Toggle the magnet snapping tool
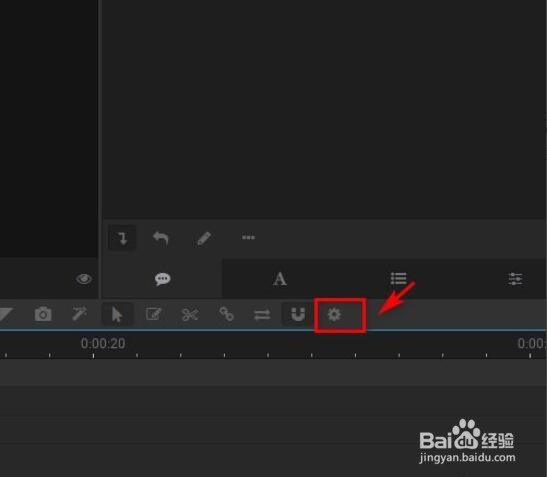Image resolution: width=547 pixels, height=477 pixels. tap(298, 314)
